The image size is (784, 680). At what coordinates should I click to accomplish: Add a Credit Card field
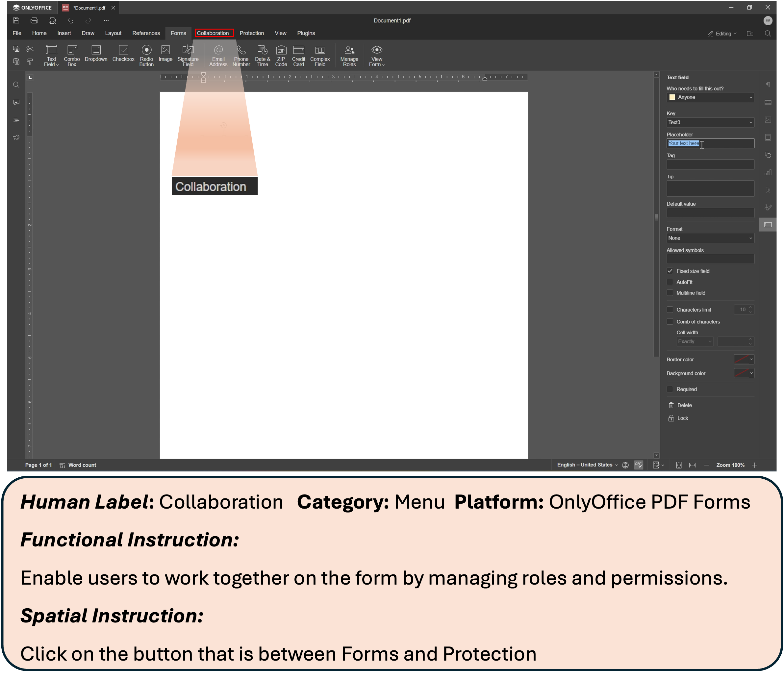pyautogui.click(x=298, y=55)
